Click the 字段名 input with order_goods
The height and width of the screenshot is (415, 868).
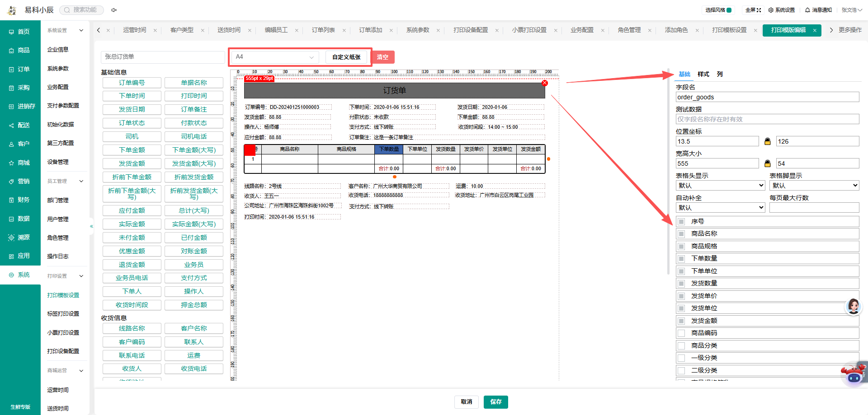[767, 97]
